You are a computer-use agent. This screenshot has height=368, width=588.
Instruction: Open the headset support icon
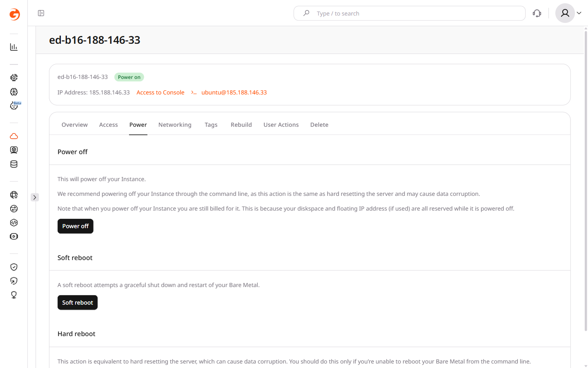tap(537, 13)
